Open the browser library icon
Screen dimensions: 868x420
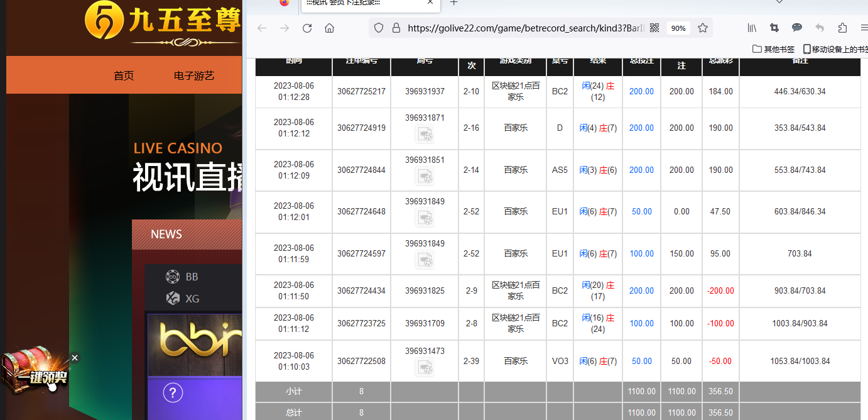pos(752,28)
